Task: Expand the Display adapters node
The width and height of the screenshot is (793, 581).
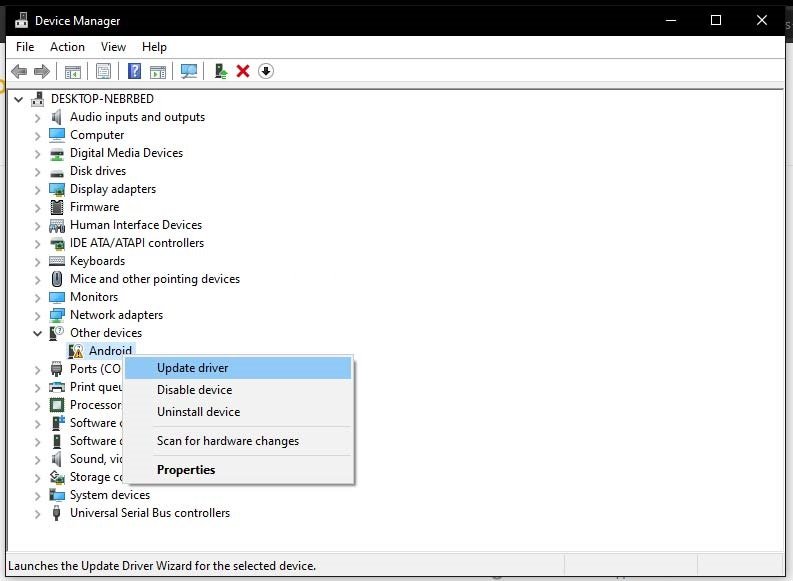Action: [37, 190]
